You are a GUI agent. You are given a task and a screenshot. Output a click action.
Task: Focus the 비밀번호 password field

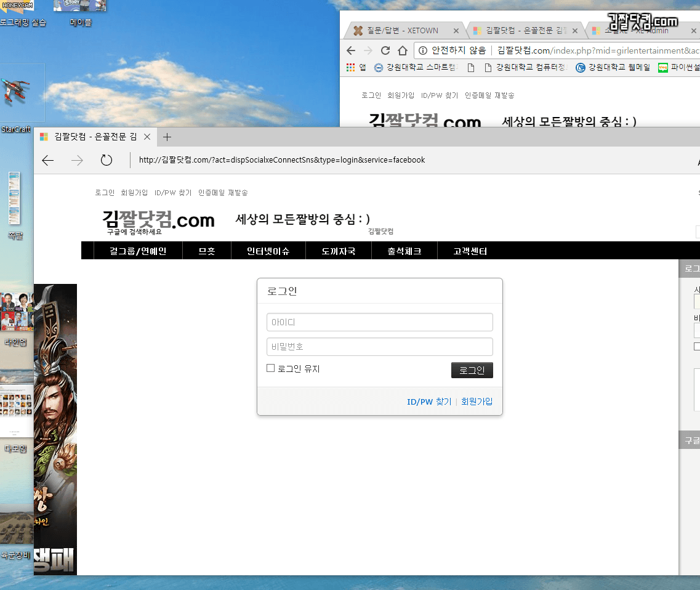(379, 347)
